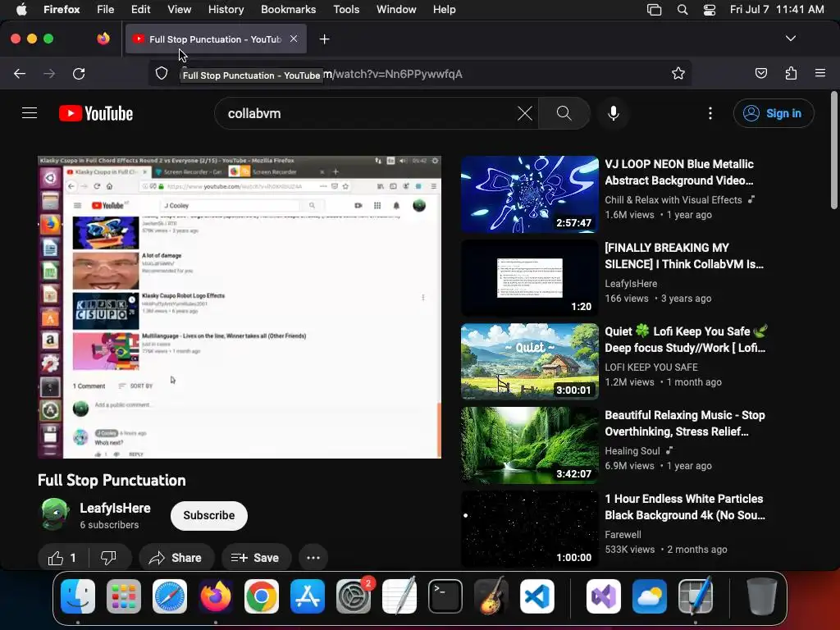Close the Full Stop Punctuation tab
840x630 pixels.
coord(294,39)
